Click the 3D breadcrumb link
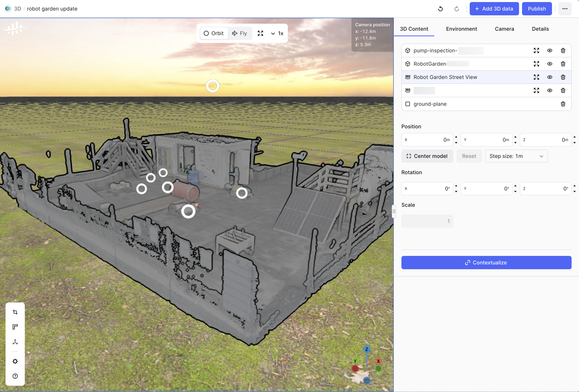 pyautogui.click(x=17, y=9)
